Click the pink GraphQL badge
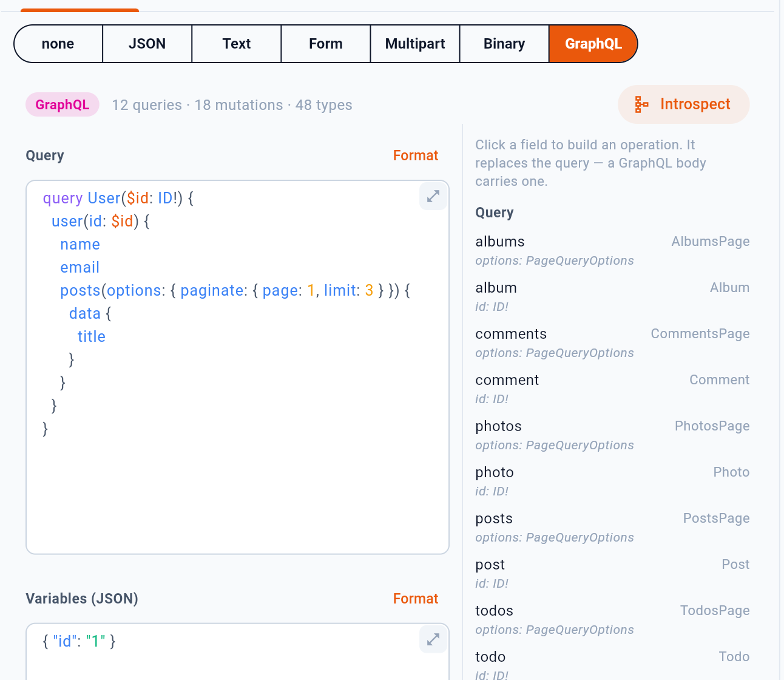 pyautogui.click(x=63, y=104)
